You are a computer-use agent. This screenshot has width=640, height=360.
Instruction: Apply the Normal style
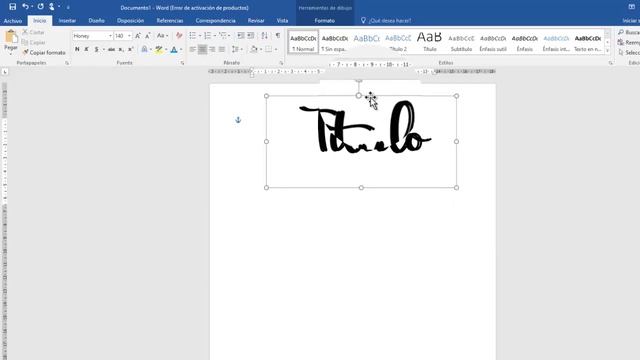pos(303,42)
